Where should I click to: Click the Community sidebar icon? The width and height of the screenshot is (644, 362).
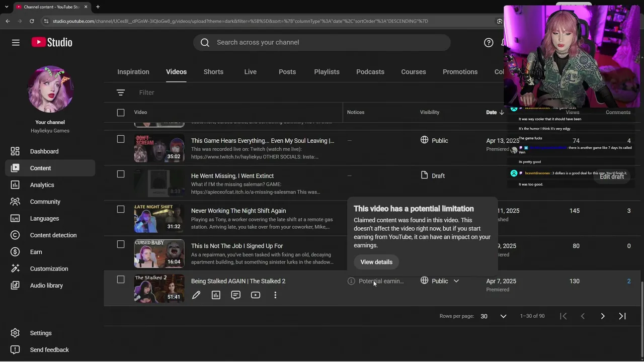coord(15,202)
